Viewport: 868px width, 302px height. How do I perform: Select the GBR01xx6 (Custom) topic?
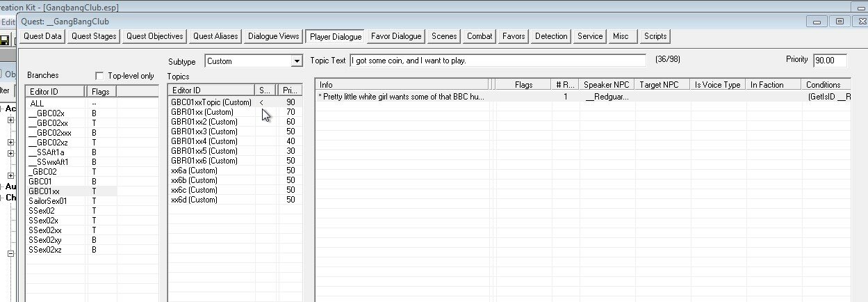click(235, 161)
